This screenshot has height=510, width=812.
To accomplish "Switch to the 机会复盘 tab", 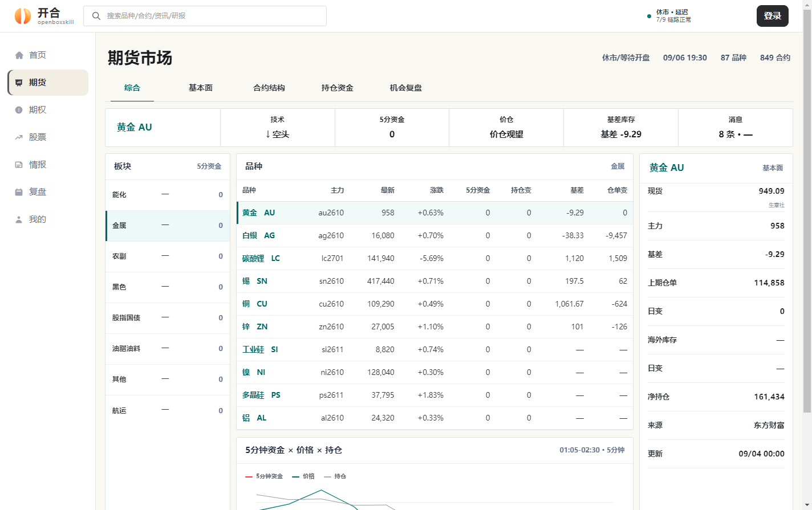I will [406, 88].
